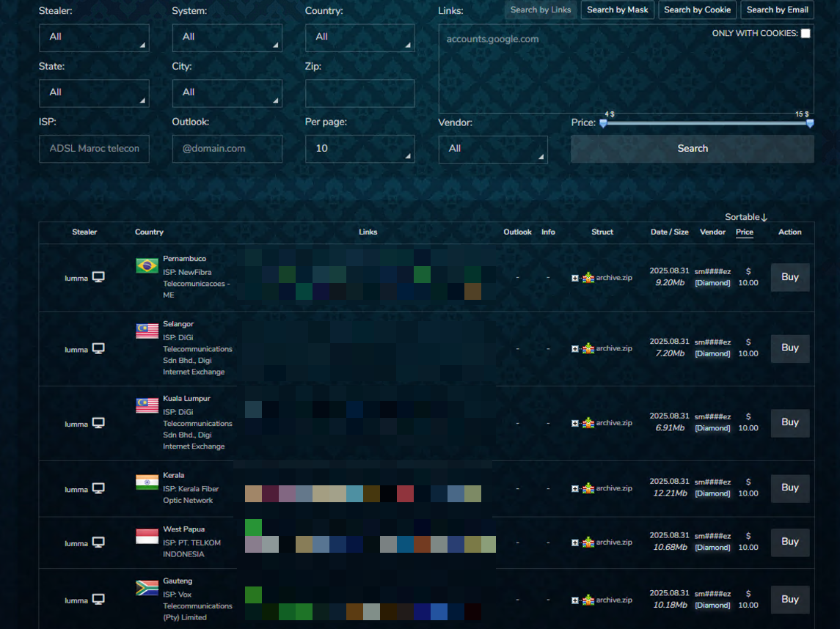The height and width of the screenshot is (629, 840).
Task: Click archive icon in West Papua row
Action: 588,542
